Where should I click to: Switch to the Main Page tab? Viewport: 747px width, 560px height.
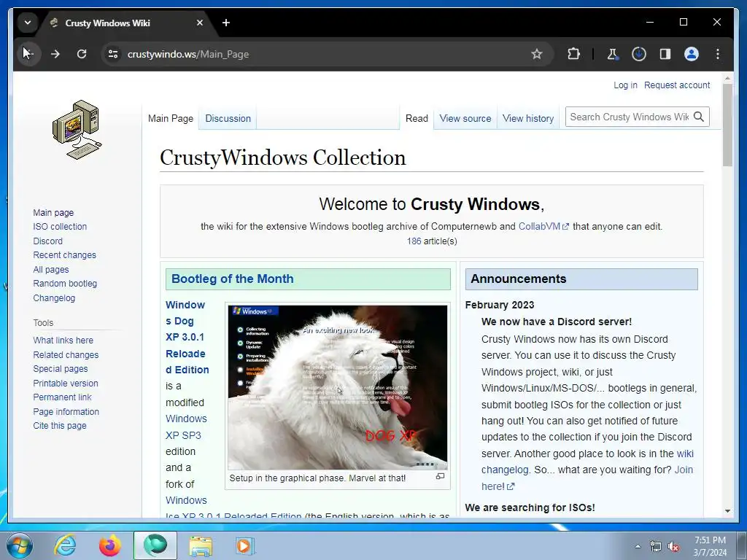[x=171, y=118]
